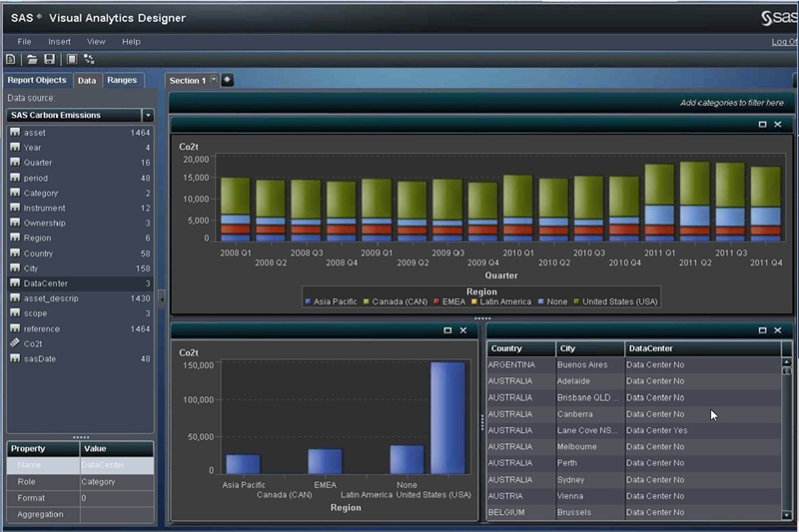
Task: Open the Section 1 tab dropdown arrow
Action: (x=214, y=80)
